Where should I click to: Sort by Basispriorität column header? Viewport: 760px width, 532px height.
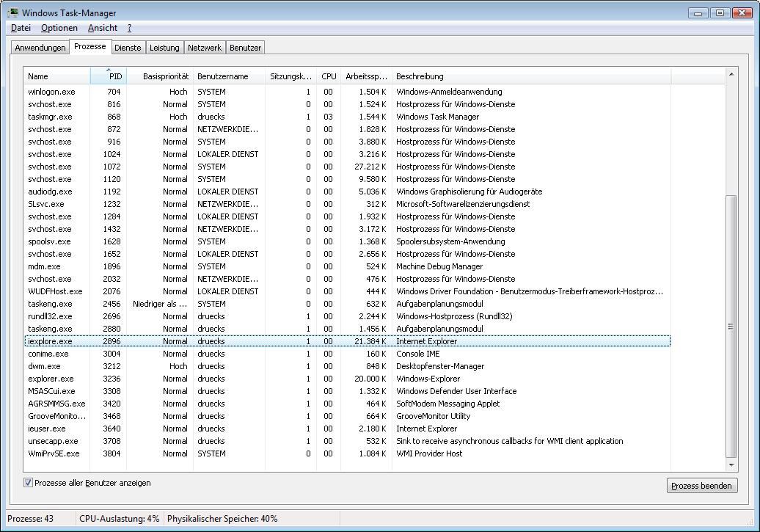160,76
